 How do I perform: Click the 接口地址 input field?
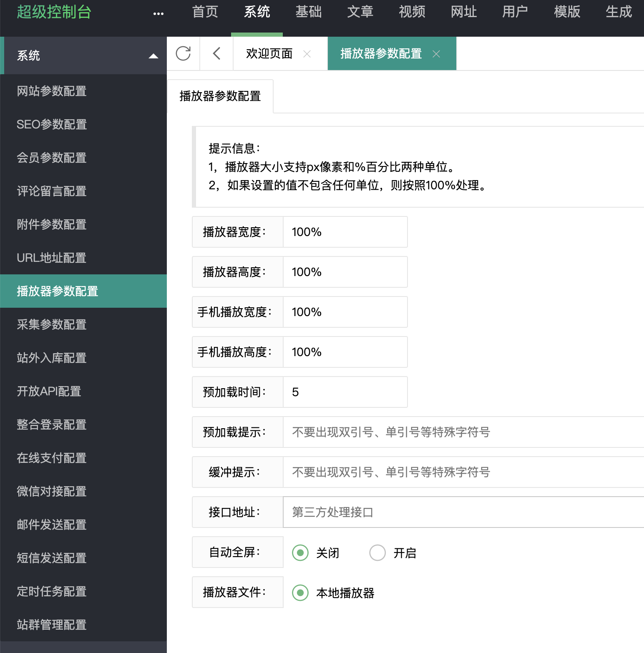point(463,512)
